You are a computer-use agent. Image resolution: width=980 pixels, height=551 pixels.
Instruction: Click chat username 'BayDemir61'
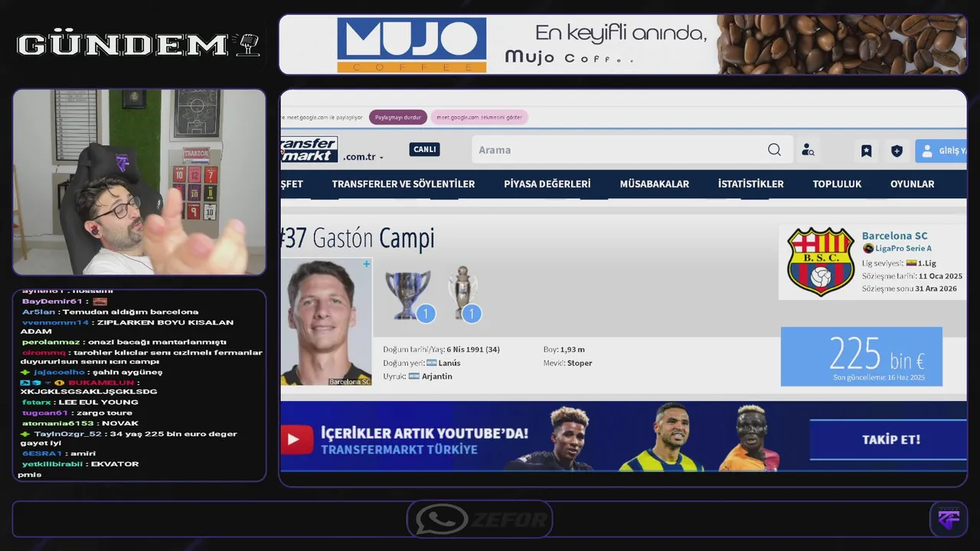(52, 301)
